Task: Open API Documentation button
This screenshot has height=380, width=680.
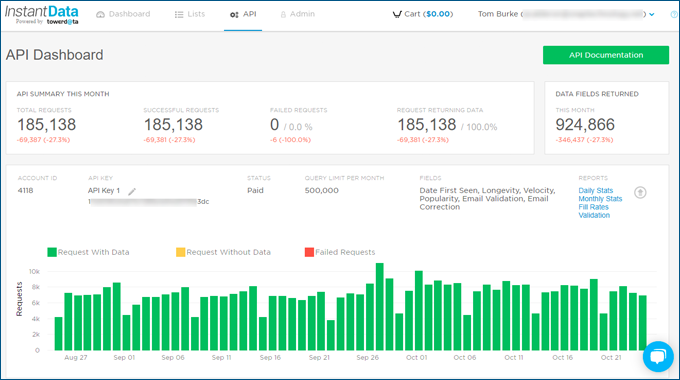Action: tap(606, 55)
